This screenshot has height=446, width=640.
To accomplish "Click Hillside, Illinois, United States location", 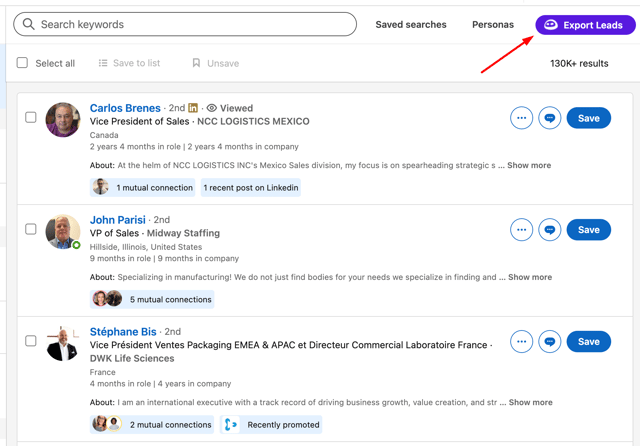I will pos(146,247).
